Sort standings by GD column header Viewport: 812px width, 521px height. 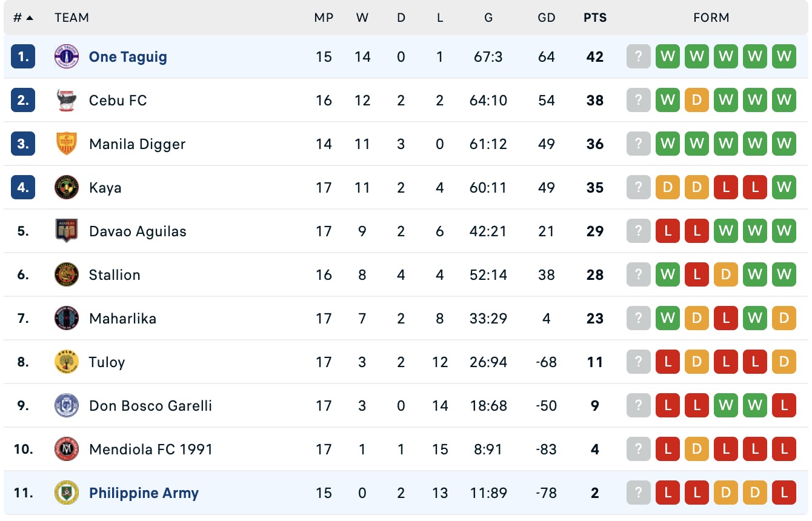(547, 18)
